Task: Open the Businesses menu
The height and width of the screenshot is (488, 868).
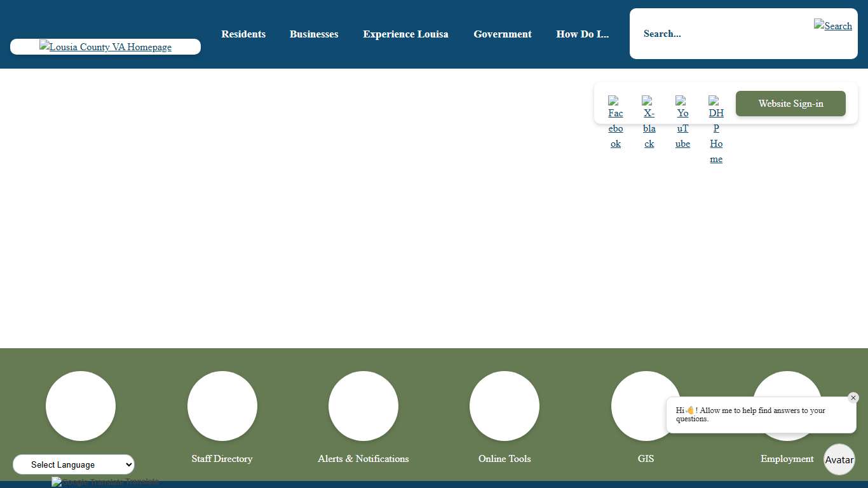Action: 314,34
